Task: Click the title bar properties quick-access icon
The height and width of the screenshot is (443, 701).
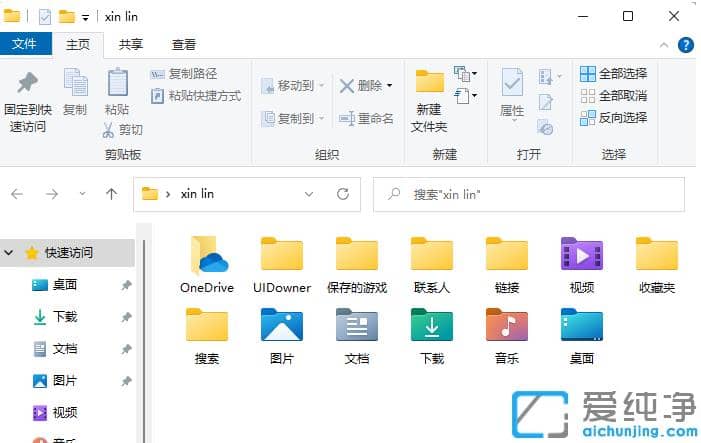Action: (45, 17)
